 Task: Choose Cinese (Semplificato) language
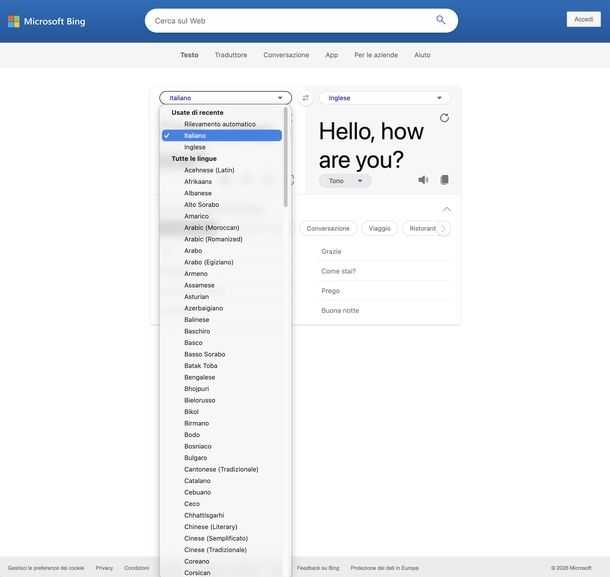(x=222, y=538)
